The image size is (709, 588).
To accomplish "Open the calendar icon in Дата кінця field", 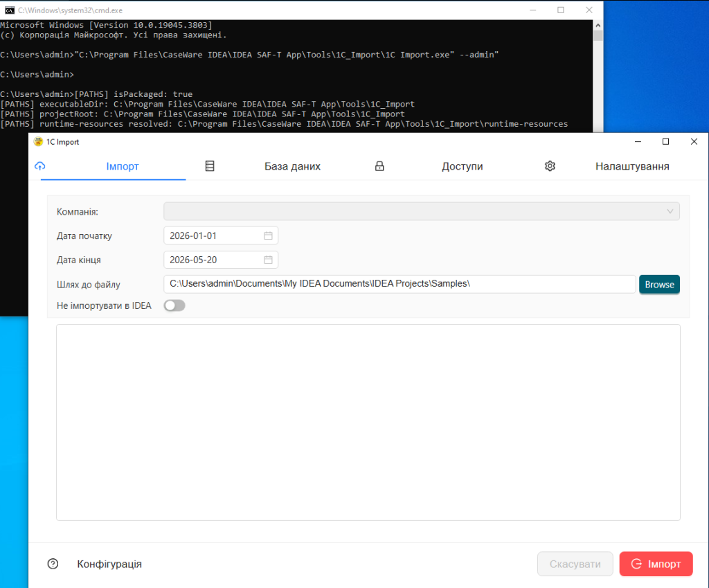I will pyautogui.click(x=268, y=260).
